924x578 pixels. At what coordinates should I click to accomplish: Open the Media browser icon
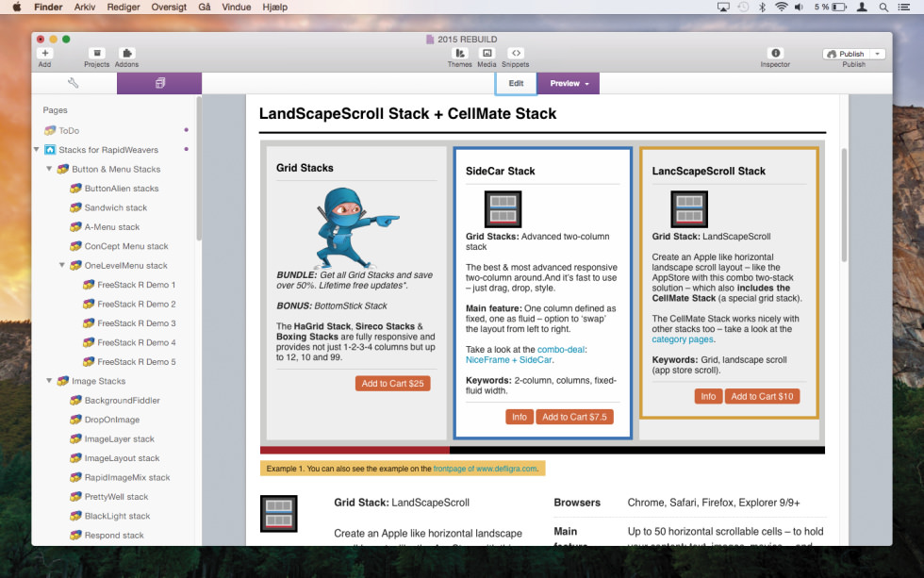[487, 53]
